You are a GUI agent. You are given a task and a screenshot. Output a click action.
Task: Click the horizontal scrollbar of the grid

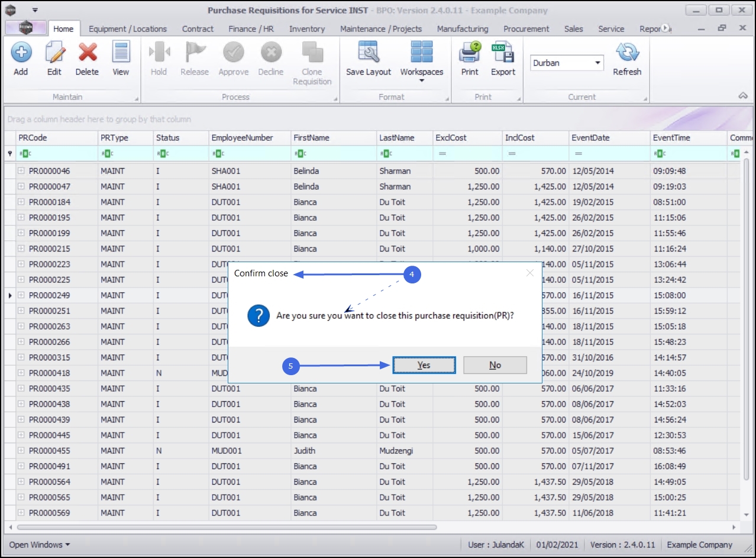click(x=227, y=527)
